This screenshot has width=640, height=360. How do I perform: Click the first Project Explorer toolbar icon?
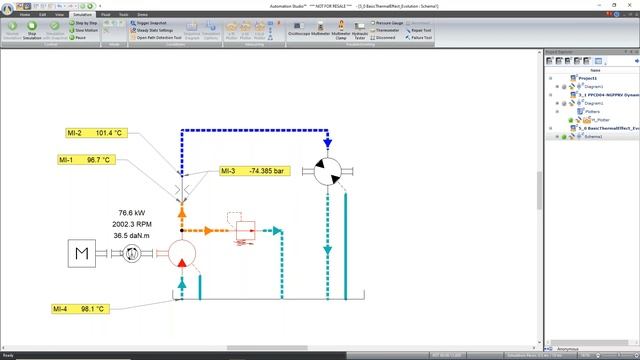550,61
